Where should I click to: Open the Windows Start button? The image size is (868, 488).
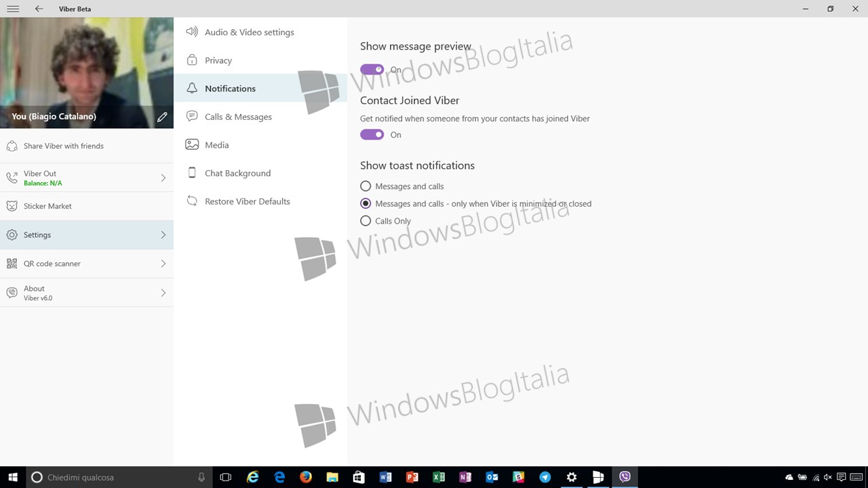click(13, 477)
